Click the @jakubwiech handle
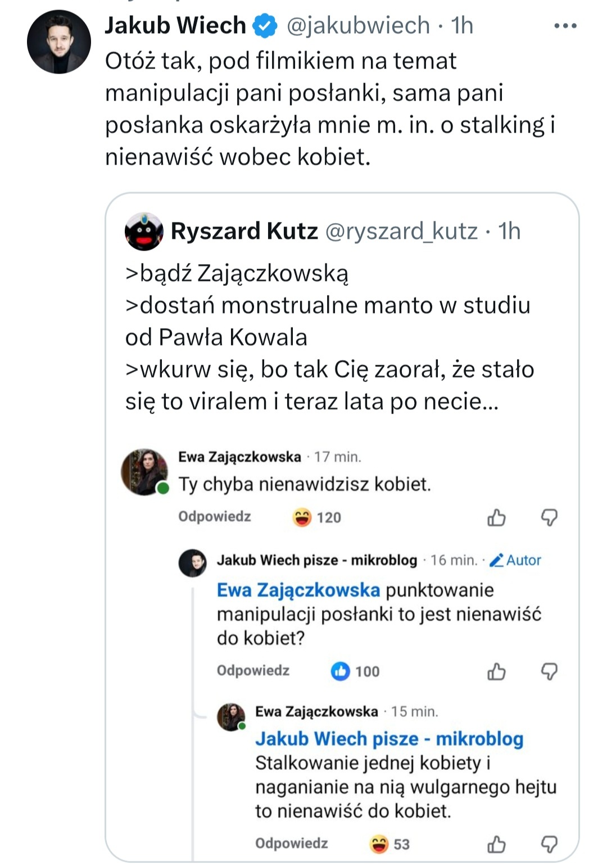Viewport: 607px width, 868px height. 358,26
